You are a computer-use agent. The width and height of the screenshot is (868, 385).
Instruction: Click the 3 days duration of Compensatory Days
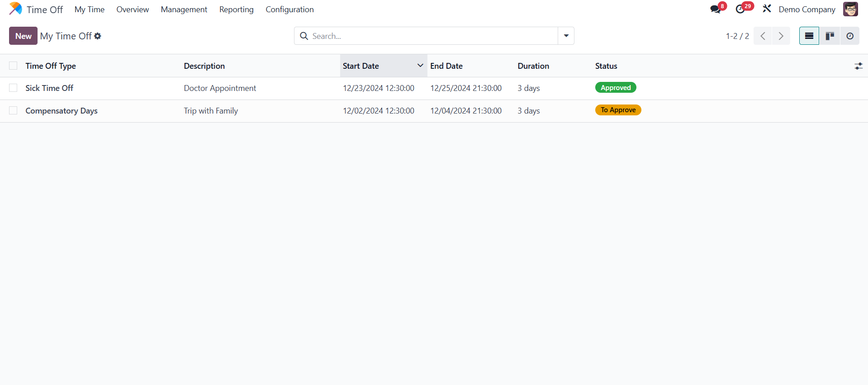529,111
